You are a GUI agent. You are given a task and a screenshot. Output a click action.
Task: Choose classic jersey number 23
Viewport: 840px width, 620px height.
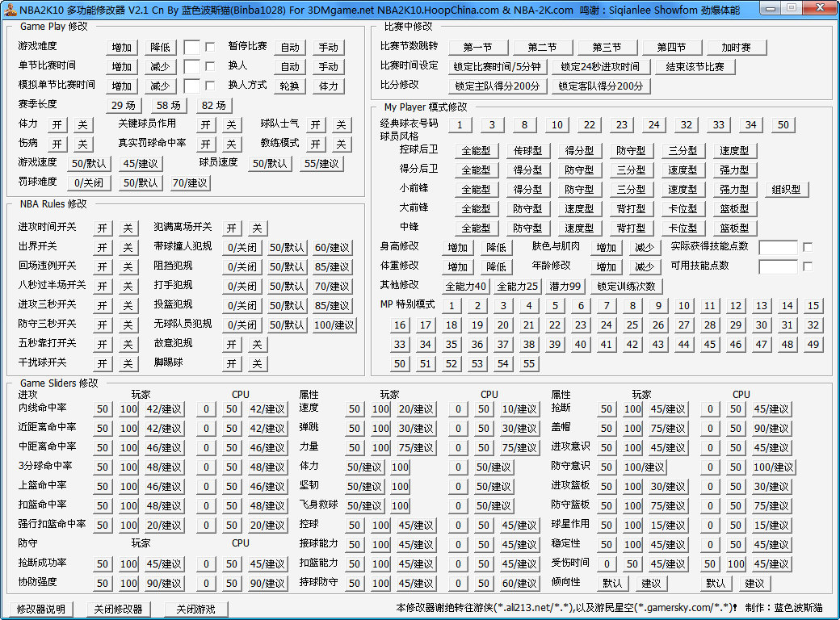tap(621, 124)
